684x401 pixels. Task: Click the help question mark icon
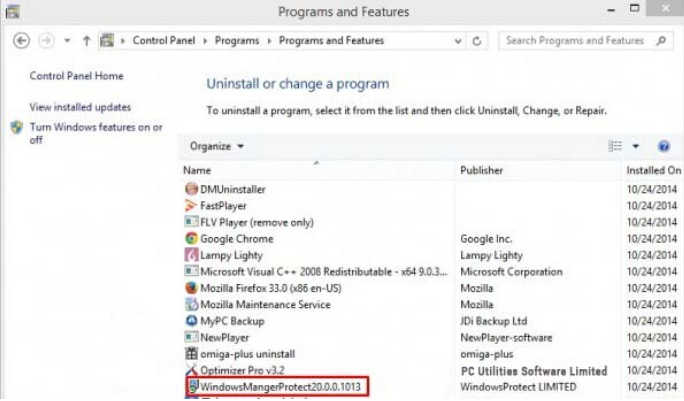[663, 146]
